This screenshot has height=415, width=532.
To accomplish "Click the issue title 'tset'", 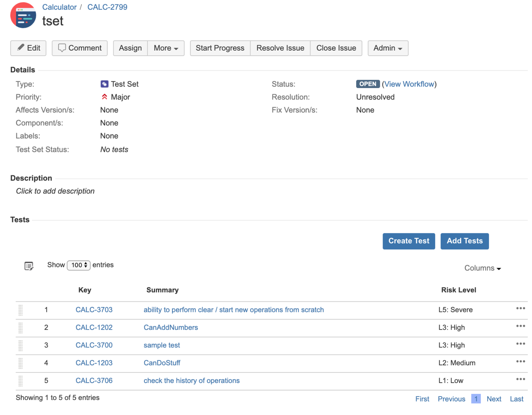I will point(53,21).
